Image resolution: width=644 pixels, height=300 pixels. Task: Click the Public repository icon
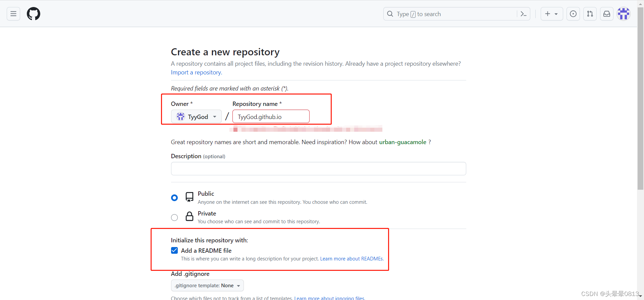(x=190, y=197)
